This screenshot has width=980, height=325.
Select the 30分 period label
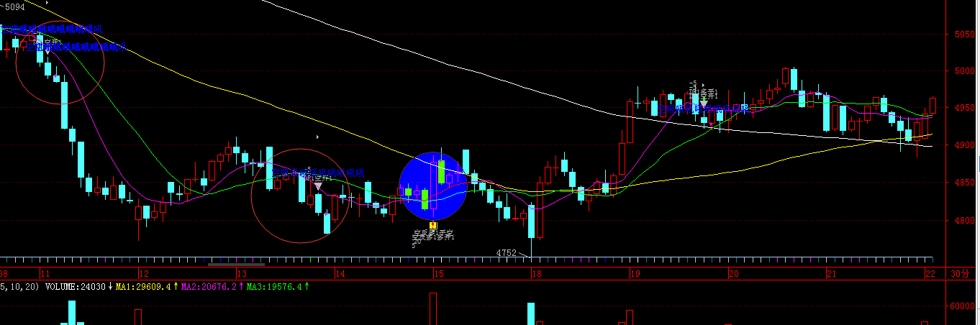(960, 274)
